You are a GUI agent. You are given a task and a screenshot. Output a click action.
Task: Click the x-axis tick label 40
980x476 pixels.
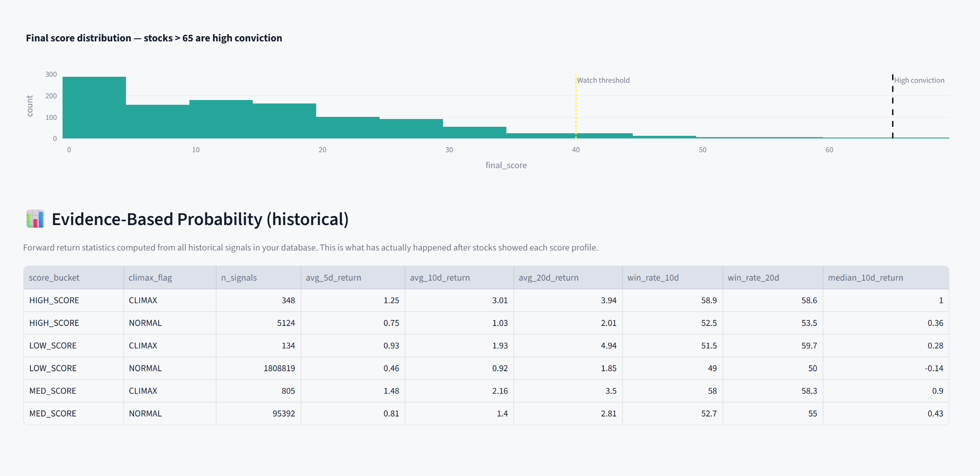point(576,150)
